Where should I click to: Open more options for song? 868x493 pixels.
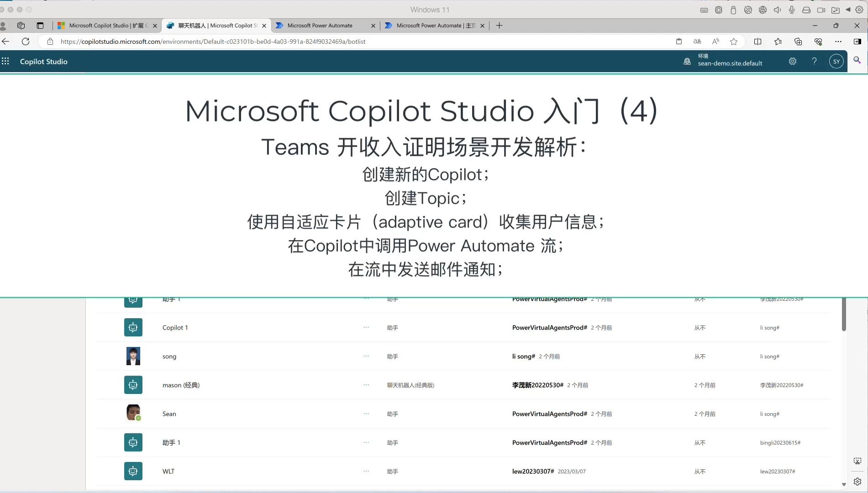pos(366,356)
